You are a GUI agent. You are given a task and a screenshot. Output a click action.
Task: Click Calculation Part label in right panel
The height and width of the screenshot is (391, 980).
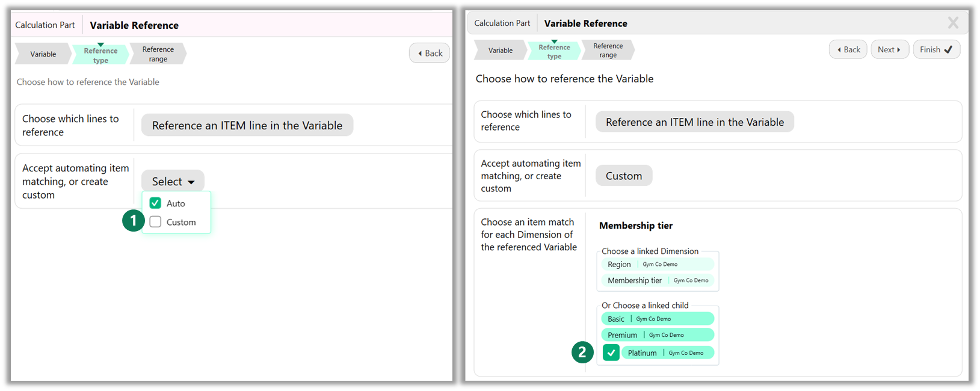(x=502, y=23)
